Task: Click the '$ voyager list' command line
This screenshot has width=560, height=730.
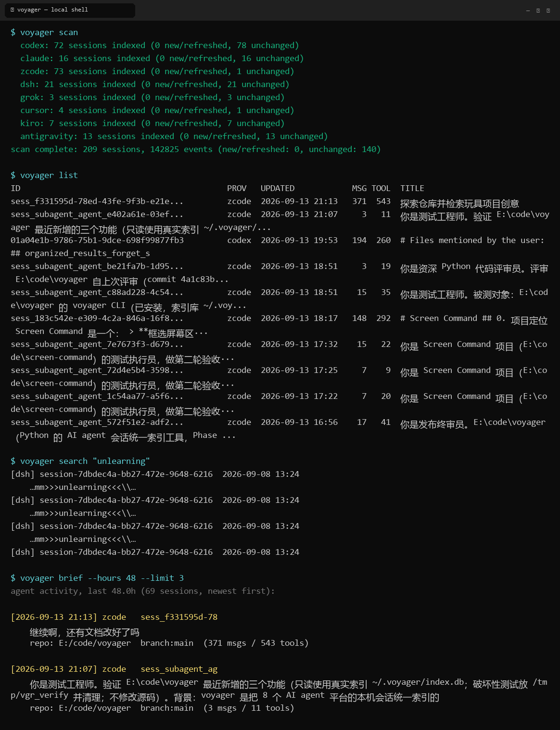Action: tap(44, 175)
